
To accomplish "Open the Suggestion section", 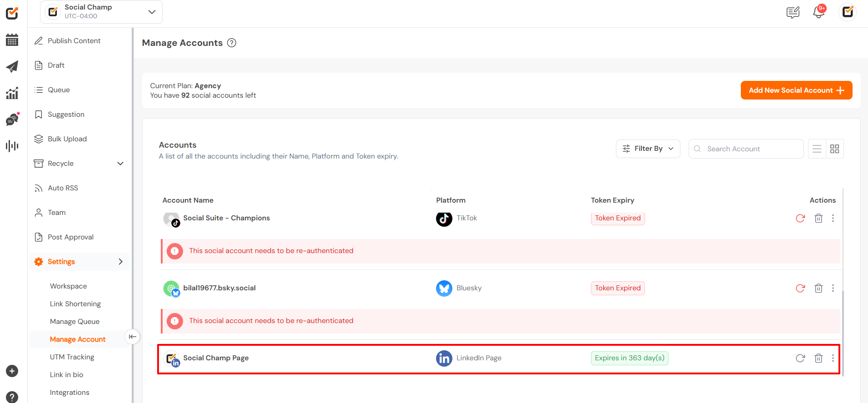I will point(66,114).
